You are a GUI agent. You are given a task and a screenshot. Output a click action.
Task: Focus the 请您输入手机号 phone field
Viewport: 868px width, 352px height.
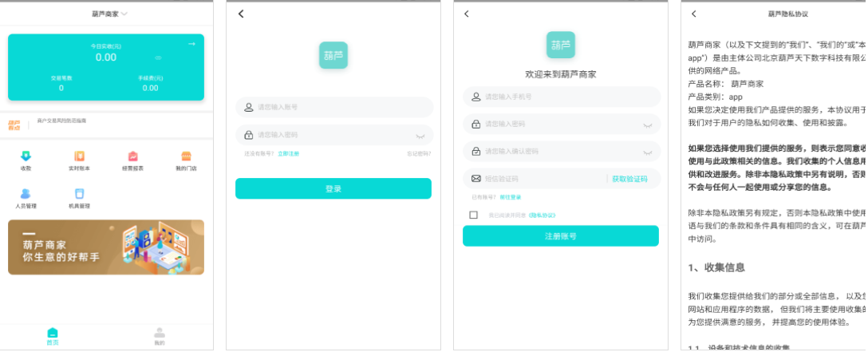562,97
